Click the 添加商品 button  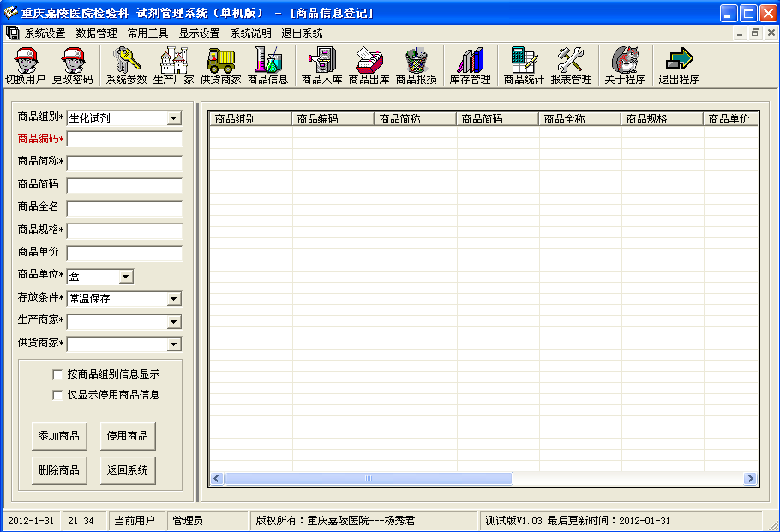59,436
